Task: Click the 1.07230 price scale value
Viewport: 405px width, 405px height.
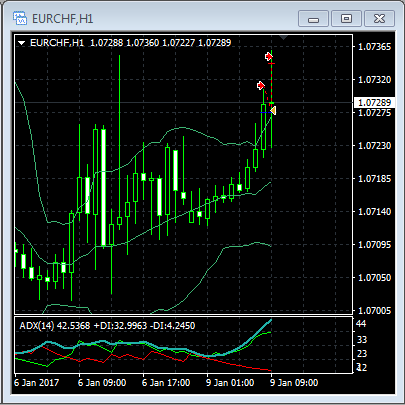Action: coord(374,146)
